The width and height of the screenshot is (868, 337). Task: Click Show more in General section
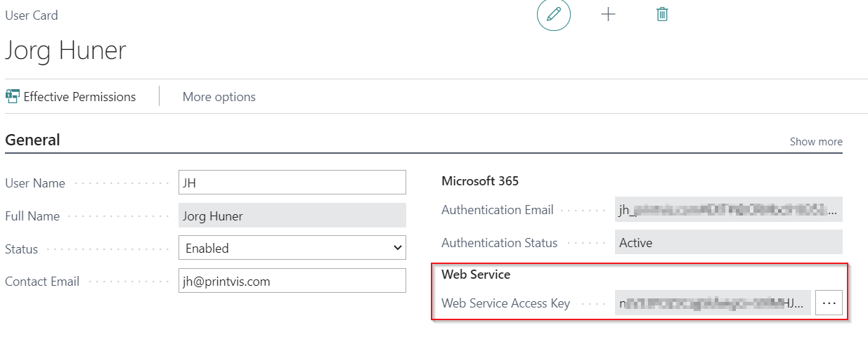pyautogui.click(x=815, y=142)
